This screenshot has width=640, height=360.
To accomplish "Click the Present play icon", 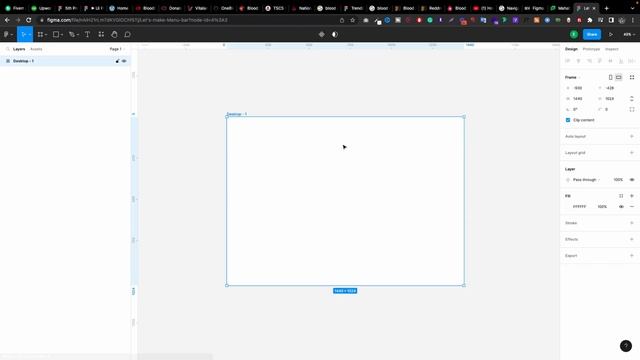I will (x=611, y=35).
